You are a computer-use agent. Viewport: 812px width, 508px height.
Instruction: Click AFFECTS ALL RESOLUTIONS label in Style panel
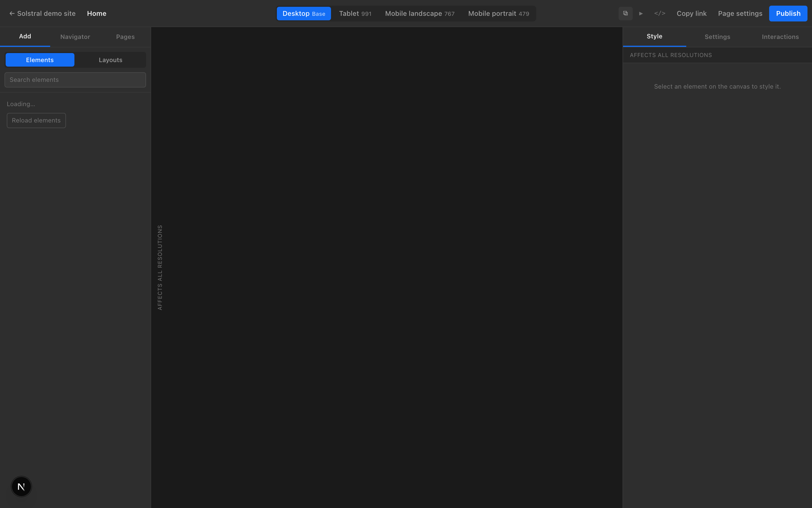tap(671, 55)
